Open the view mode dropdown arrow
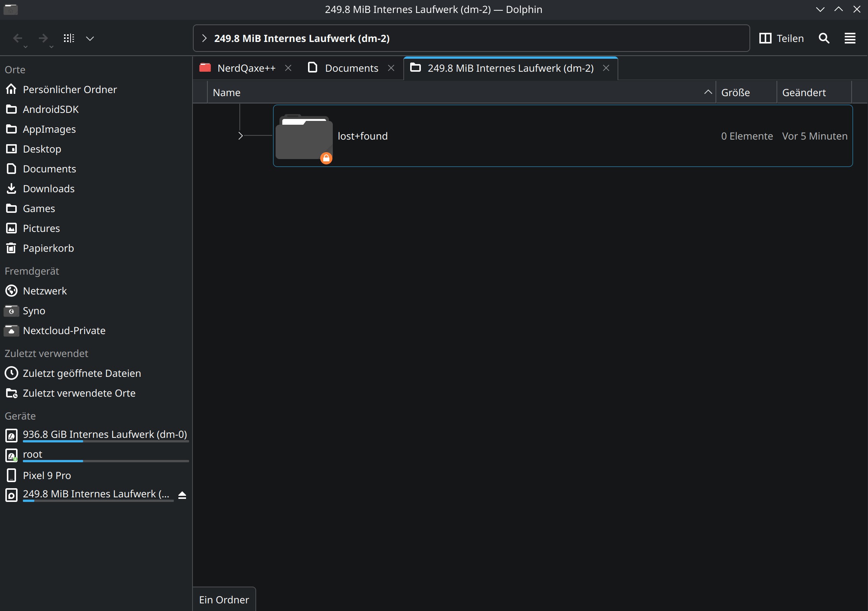868x611 pixels. pos(90,38)
